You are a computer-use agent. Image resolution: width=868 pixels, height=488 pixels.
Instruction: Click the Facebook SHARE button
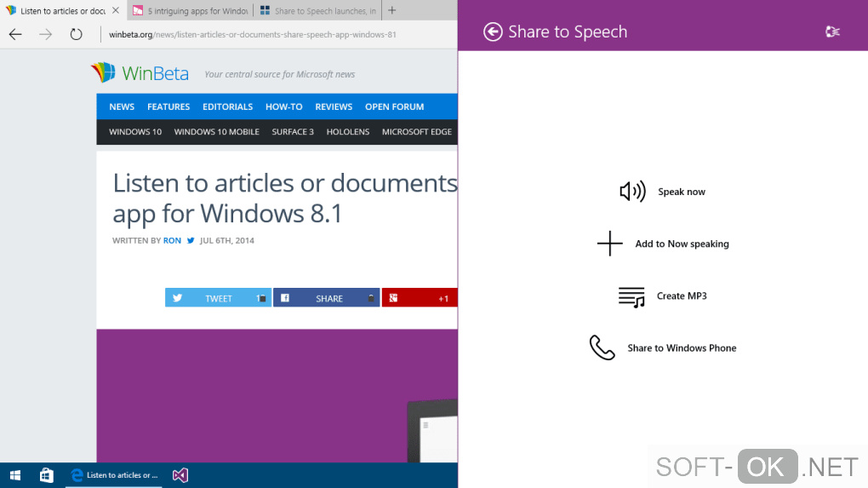[x=327, y=298]
